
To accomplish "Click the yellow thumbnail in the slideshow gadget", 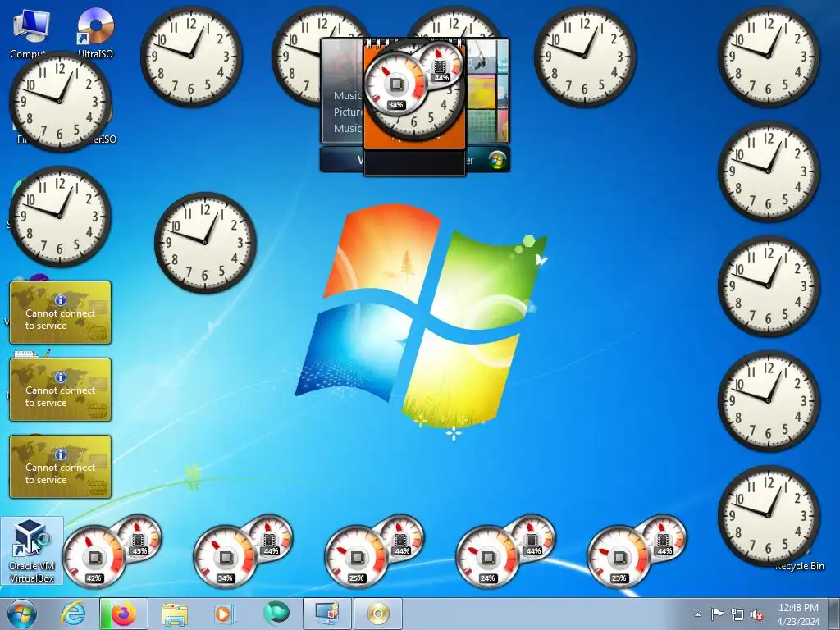I will 481,90.
